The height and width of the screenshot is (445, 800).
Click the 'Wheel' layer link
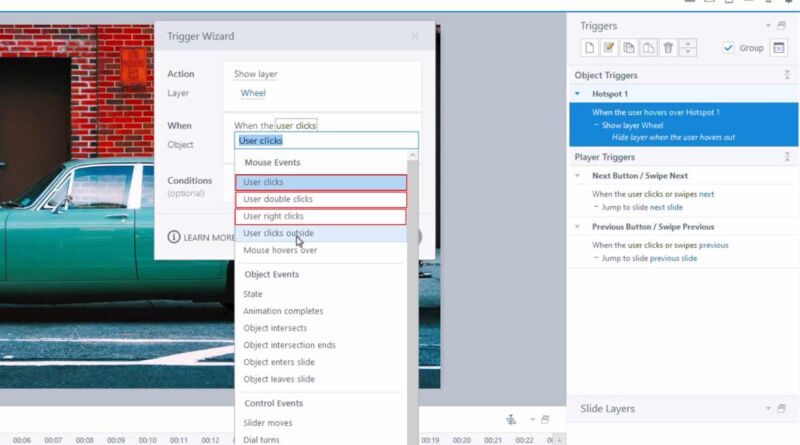coord(253,93)
